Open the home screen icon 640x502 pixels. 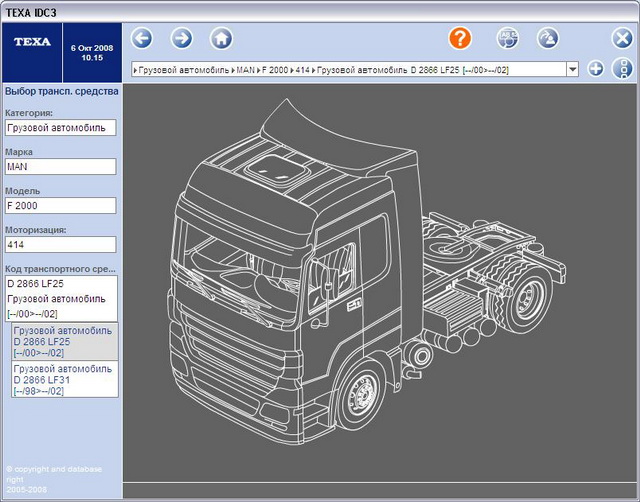point(221,39)
